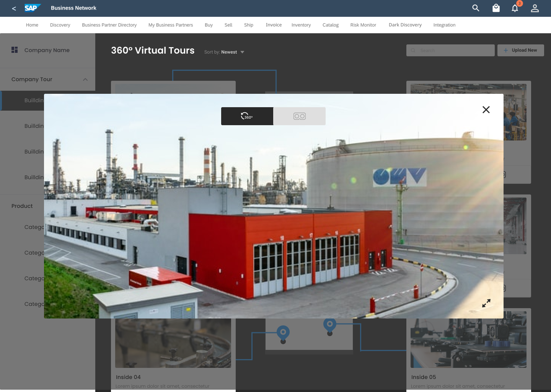
Task: Click Business Network title
Action: point(73,8)
